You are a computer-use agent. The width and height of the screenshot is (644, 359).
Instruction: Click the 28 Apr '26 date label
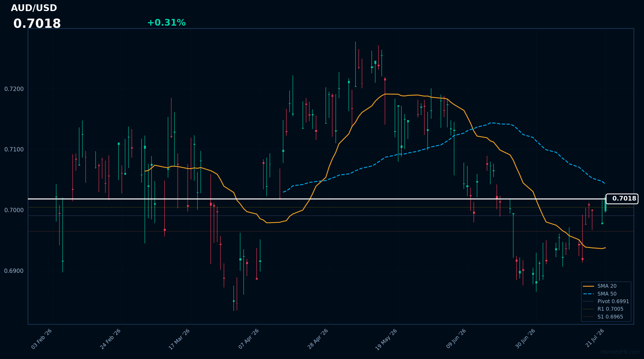(x=318, y=339)
